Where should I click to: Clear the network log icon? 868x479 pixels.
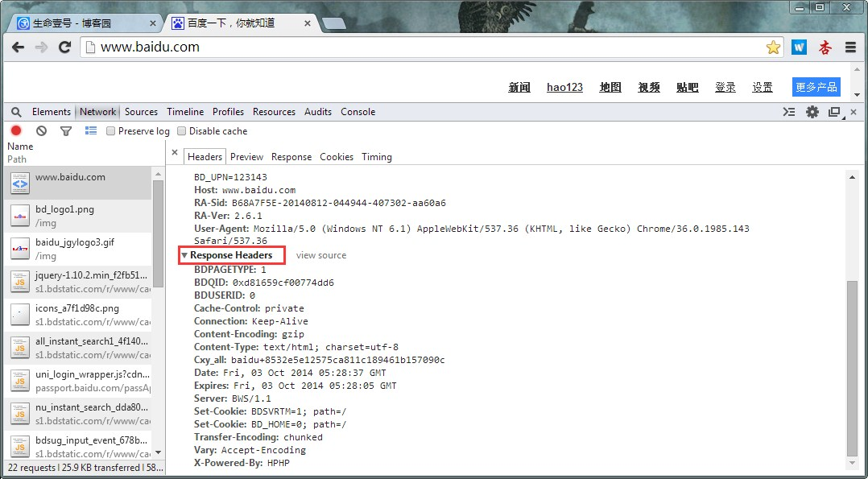42,131
